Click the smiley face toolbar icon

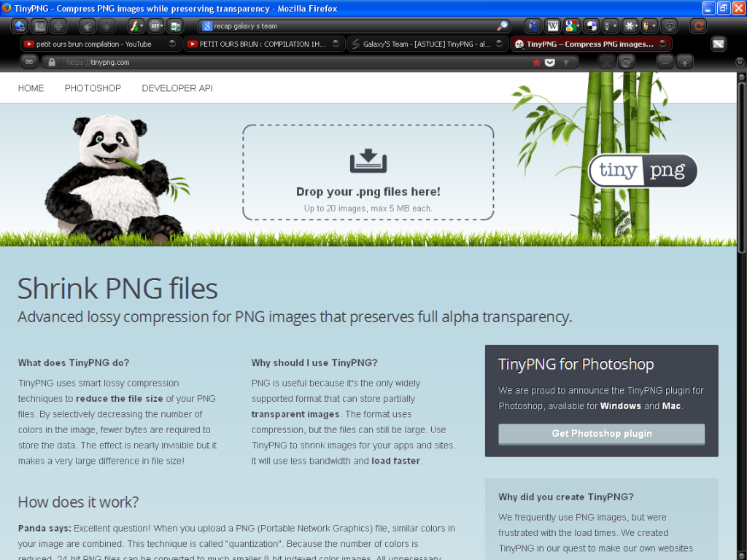pos(40,26)
